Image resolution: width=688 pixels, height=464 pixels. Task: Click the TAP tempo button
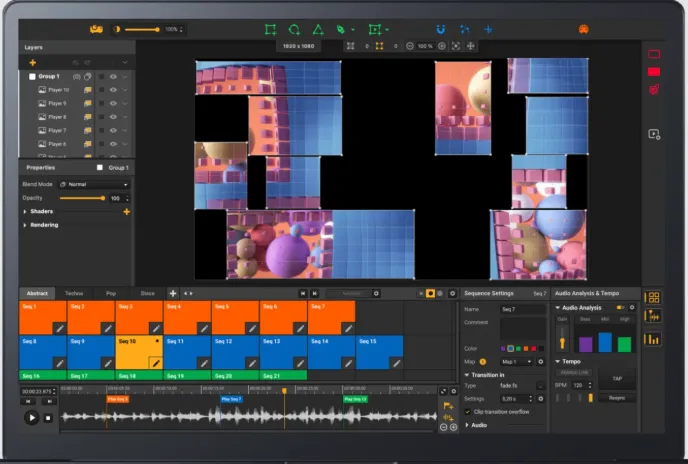pos(617,378)
